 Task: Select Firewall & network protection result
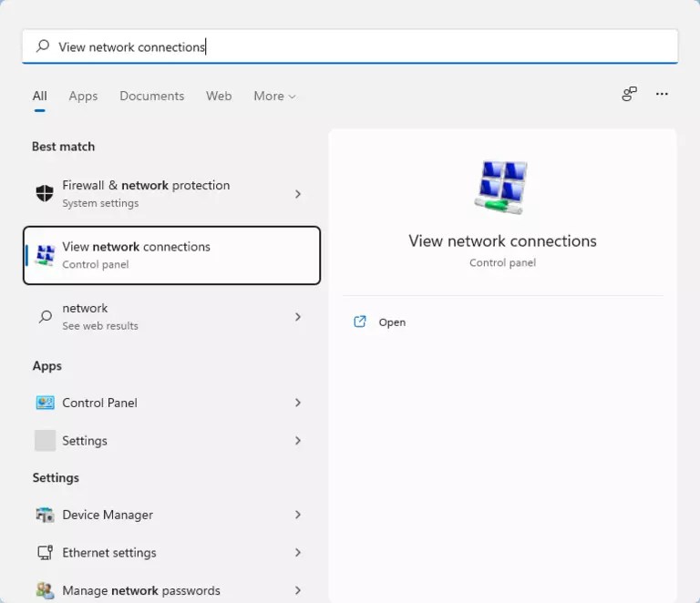tap(171, 194)
